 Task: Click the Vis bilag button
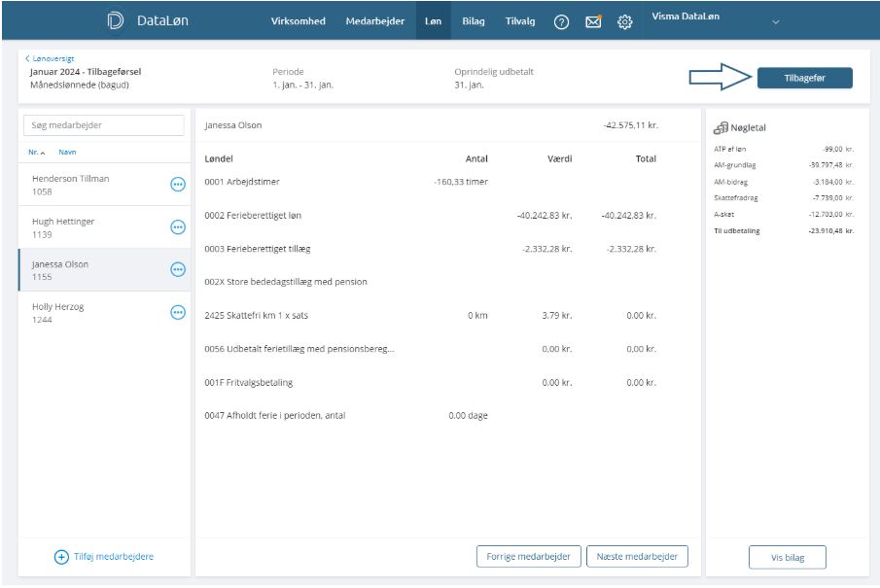[788, 557]
